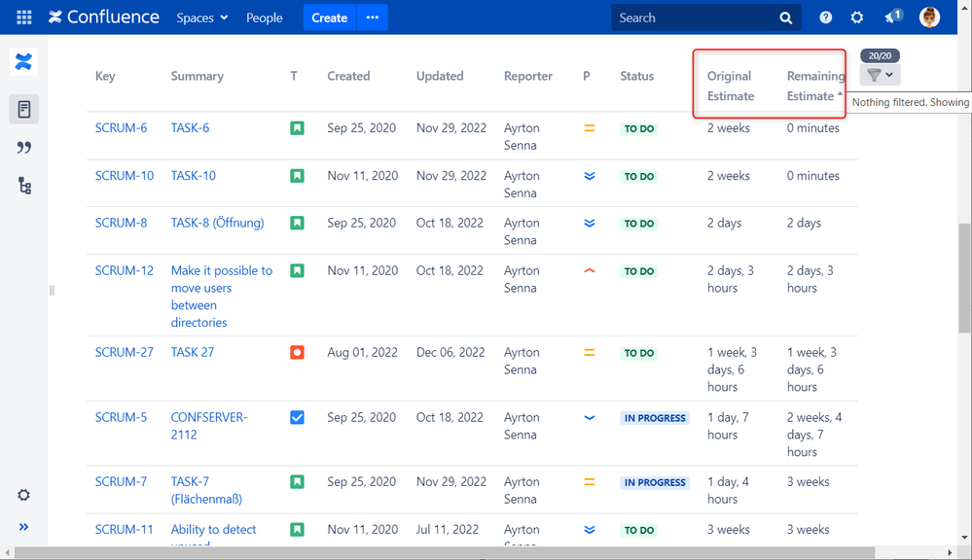This screenshot has height=560, width=972.
Task: Open the Create more options ellipsis
Action: tap(372, 17)
